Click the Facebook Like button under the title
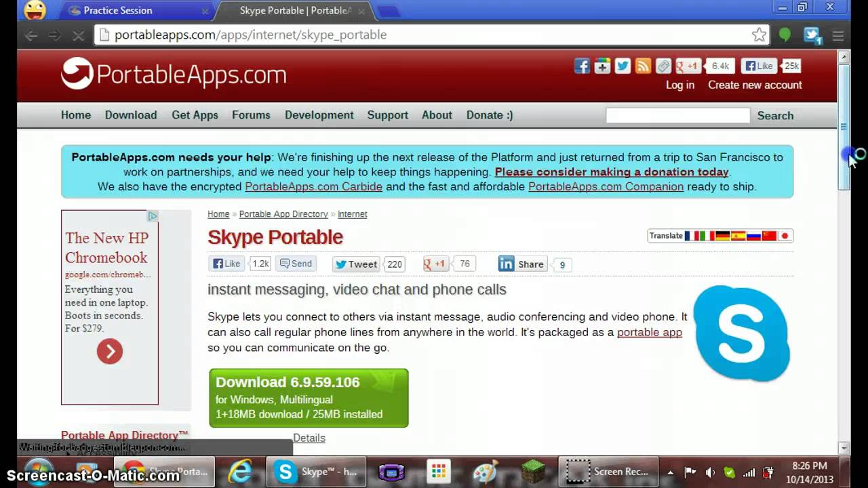The height and width of the screenshot is (488, 868). coord(226,264)
